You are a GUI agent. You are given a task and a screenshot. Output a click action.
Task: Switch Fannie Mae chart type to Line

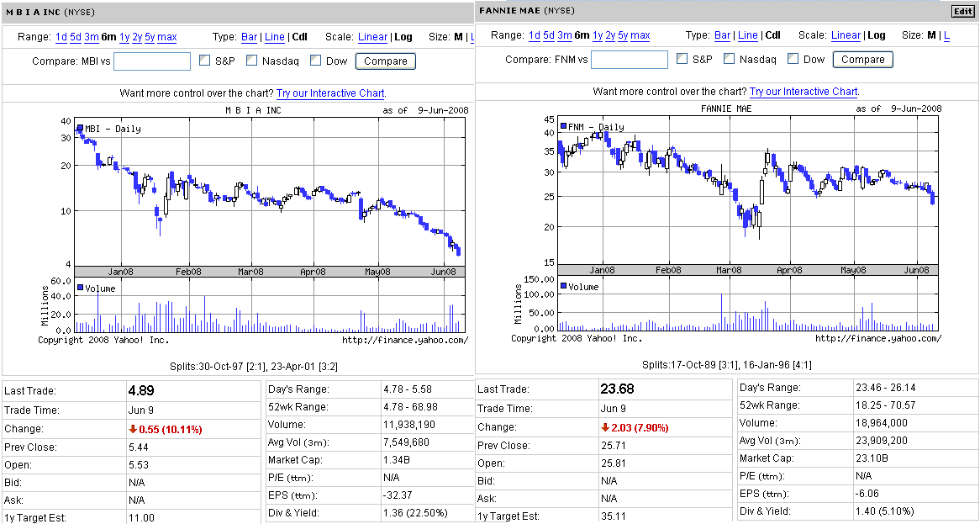pos(748,35)
